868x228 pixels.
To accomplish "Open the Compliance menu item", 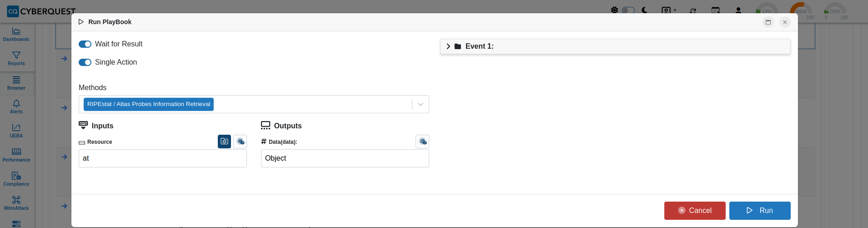I will tap(16, 179).
